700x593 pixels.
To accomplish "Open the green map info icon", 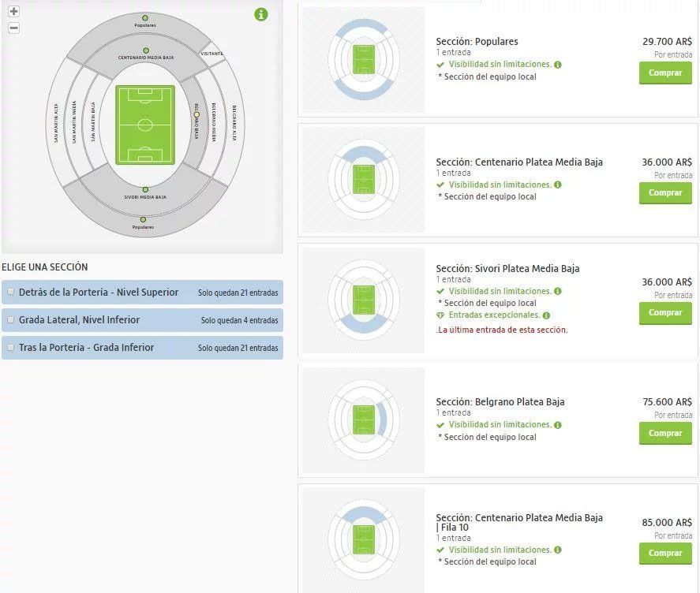I will coord(261,14).
